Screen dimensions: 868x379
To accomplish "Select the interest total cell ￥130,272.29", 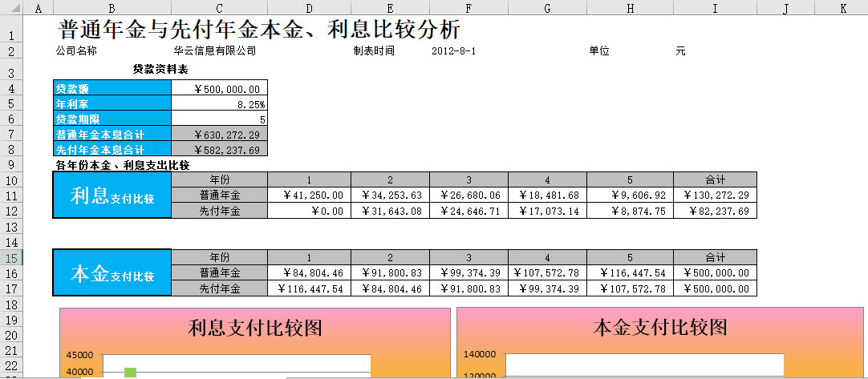I will [x=714, y=195].
